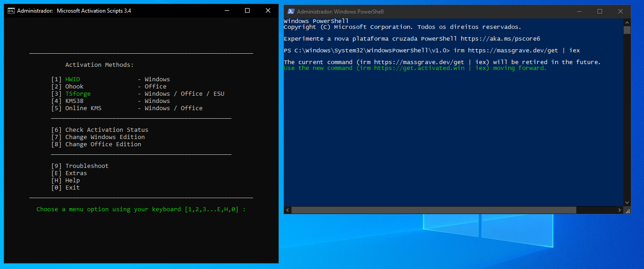Image resolution: width=644 pixels, height=269 pixels.
Task: Click the PowerShell vertical scrollbar down arrow
Action: (x=627, y=203)
